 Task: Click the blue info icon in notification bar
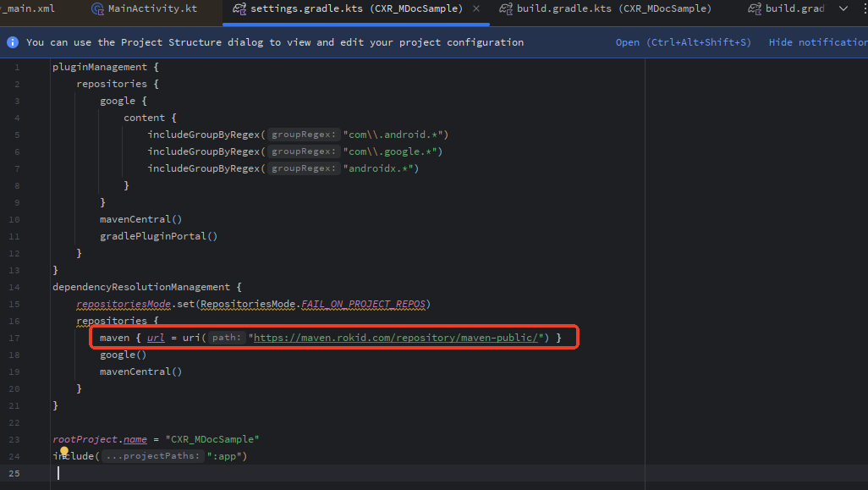13,42
